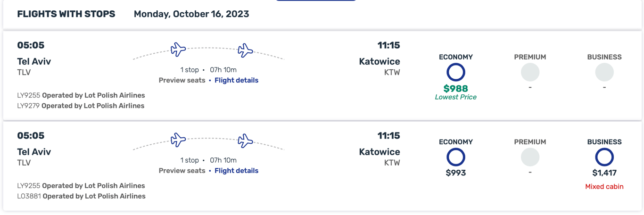Open Flight details for LY9279 itinerary

(236, 80)
